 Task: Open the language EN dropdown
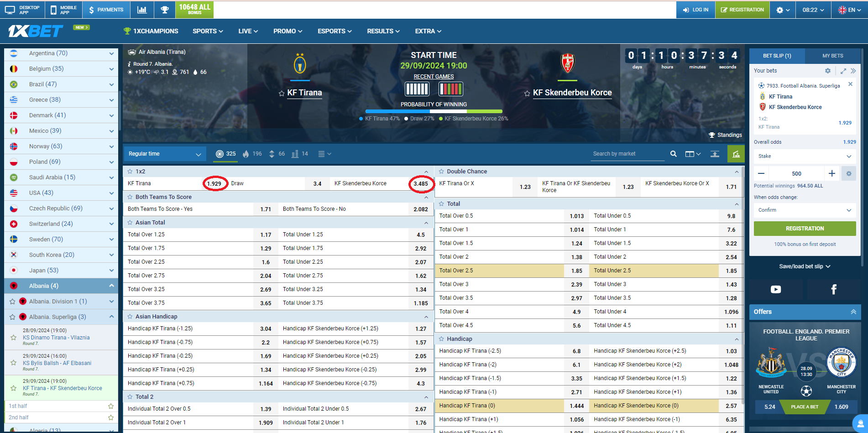coord(849,10)
